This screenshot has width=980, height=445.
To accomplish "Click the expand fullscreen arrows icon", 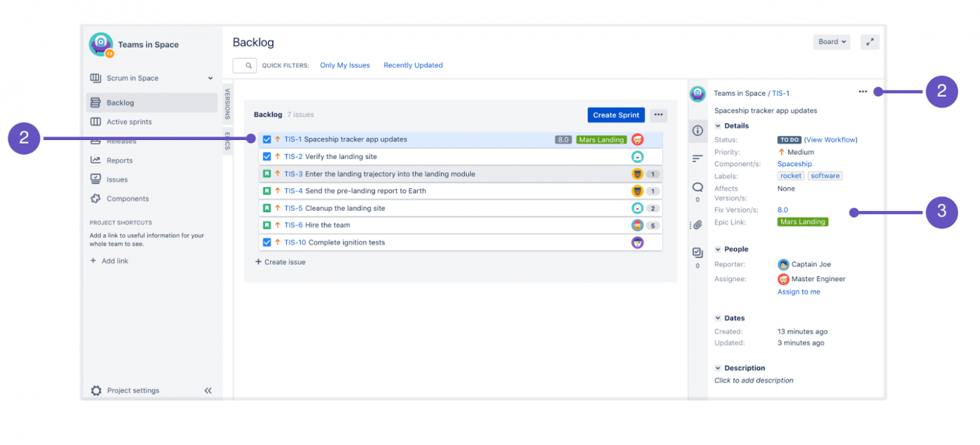I will tap(869, 42).
